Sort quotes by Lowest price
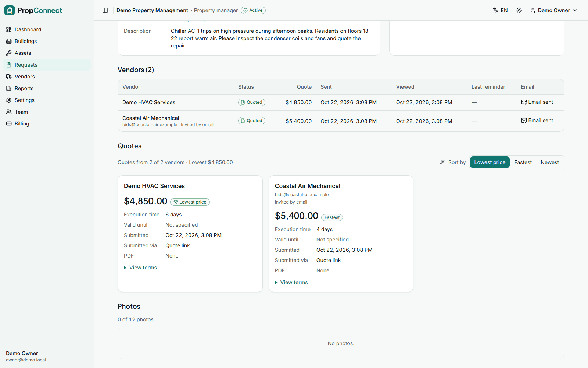This screenshot has height=368, width=588. [490, 162]
